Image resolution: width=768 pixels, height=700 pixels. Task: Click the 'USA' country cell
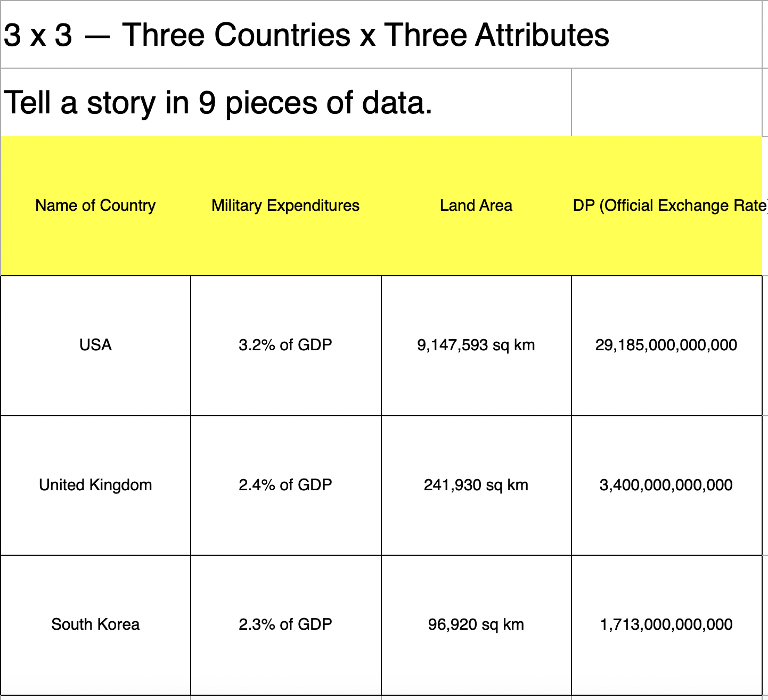95,345
